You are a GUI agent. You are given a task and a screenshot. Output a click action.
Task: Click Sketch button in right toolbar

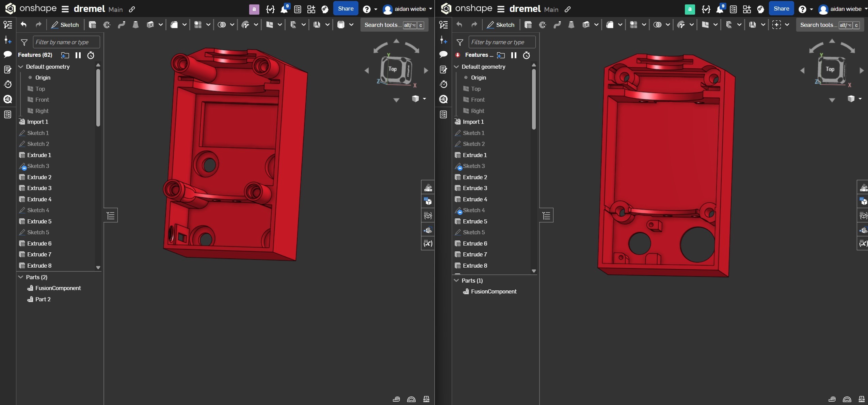click(501, 25)
